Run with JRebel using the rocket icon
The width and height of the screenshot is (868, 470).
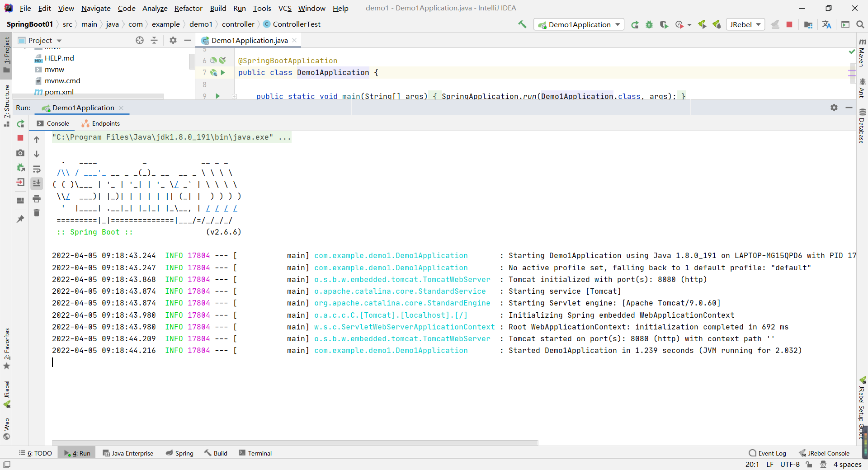702,24
